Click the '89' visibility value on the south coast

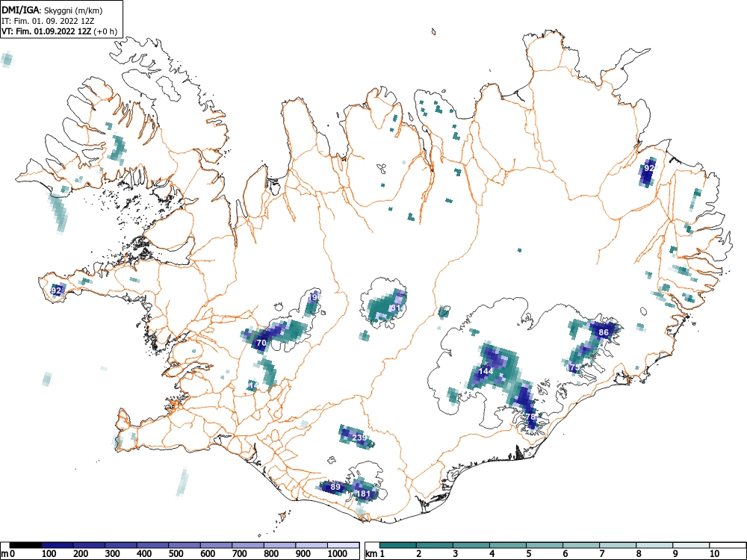click(x=335, y=487)
